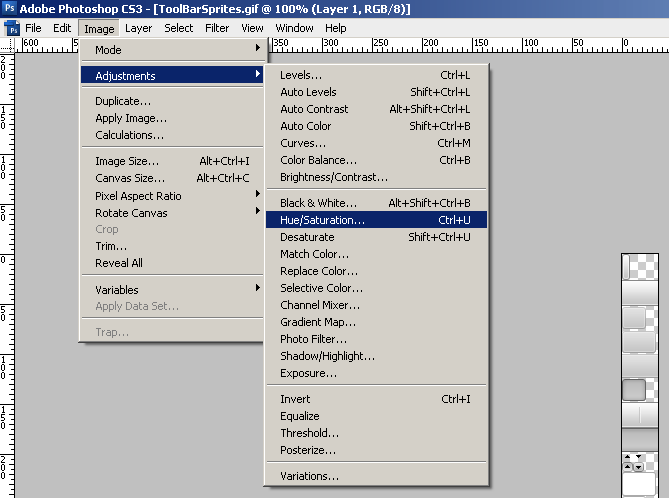Open Variations at bottom of Adjustments

click(309, 476)
